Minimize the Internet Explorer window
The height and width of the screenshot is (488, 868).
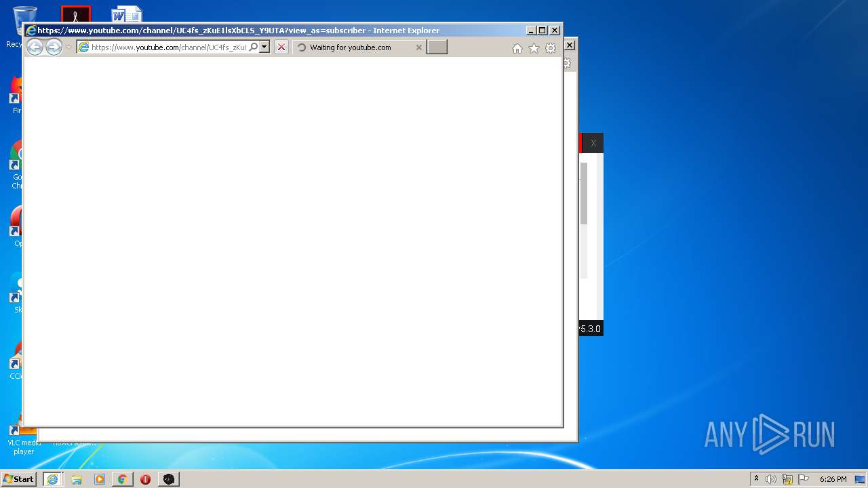531,30
